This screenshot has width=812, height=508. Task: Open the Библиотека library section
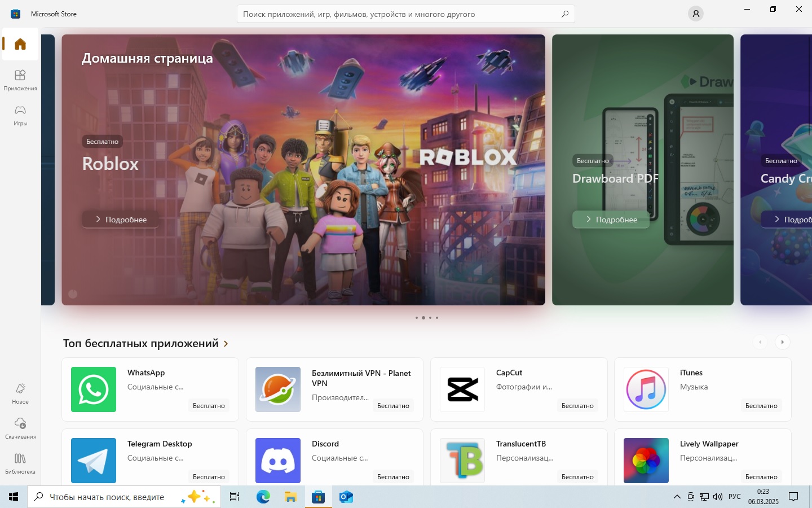coord(20,463)
